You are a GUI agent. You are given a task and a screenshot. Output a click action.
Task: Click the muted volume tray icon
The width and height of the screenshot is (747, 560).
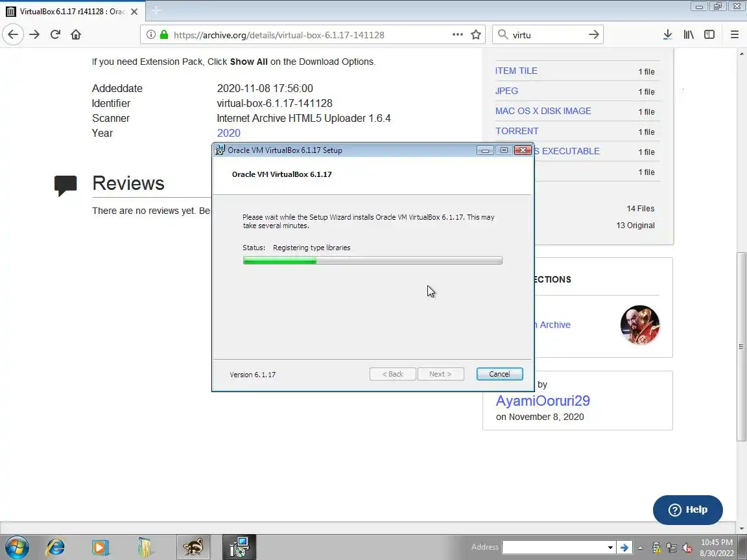[687, 548]
